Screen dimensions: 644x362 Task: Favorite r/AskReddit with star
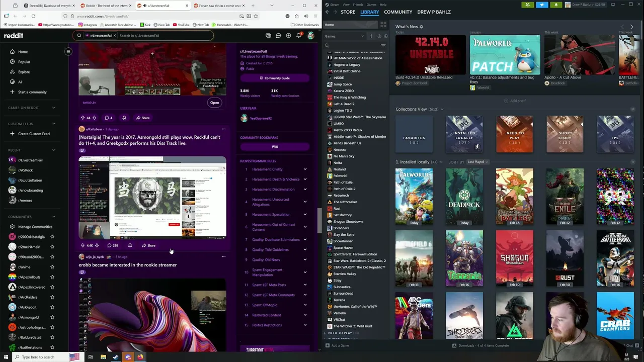coord(52,307)
